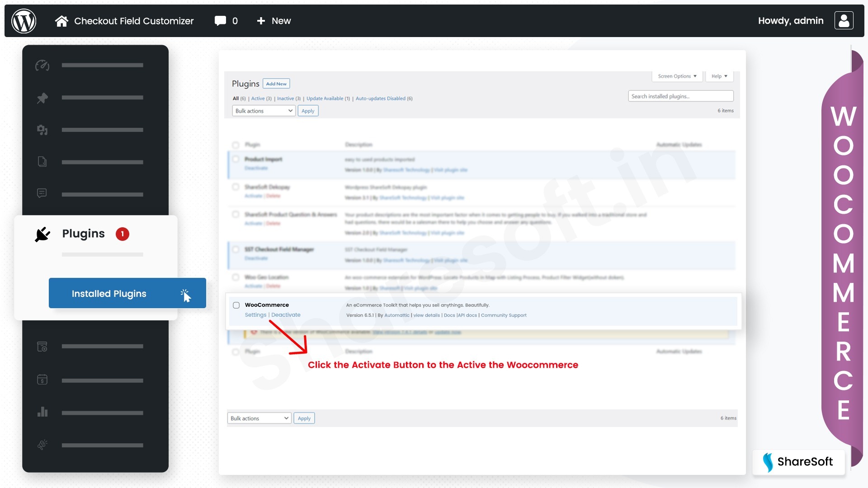Screen dimensions: 868x488
Task: Open the WordPress logo menu
Action: point(24,21)
